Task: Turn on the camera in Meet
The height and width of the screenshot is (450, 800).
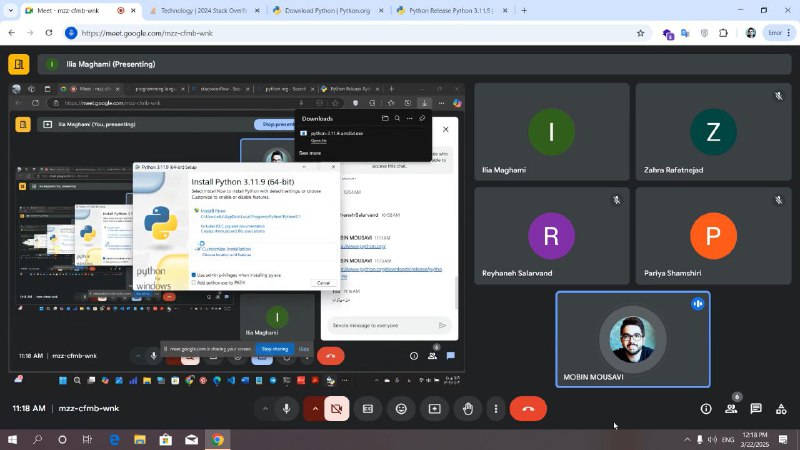Action: point(336,409)
